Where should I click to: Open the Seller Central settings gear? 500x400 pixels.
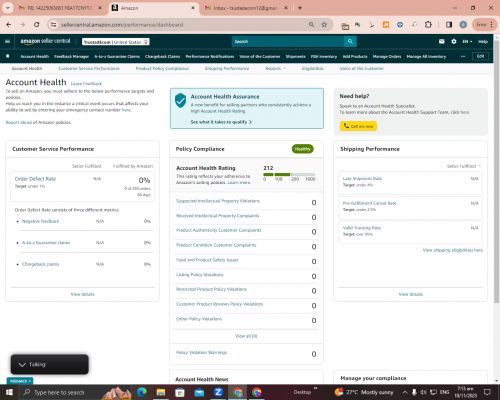click(454, 41)
